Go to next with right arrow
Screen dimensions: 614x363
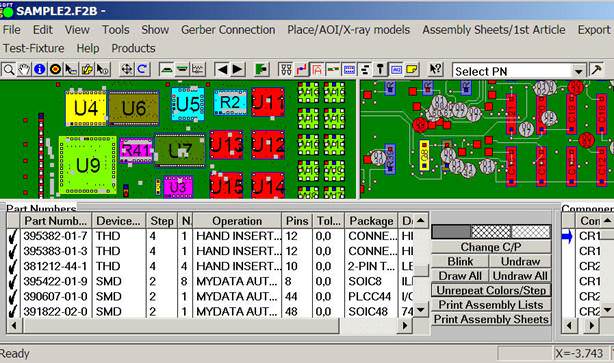point(238,70)
